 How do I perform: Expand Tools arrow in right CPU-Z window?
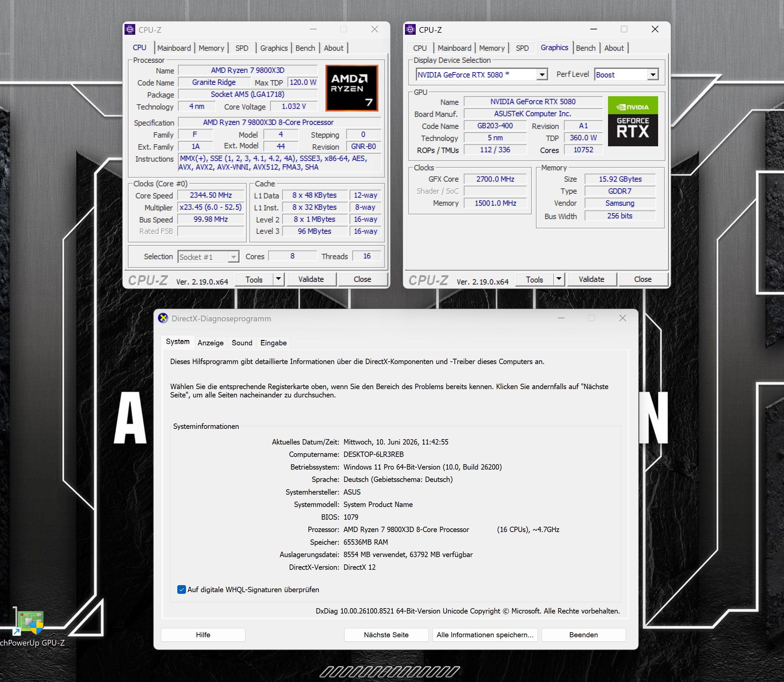[559, 279]
